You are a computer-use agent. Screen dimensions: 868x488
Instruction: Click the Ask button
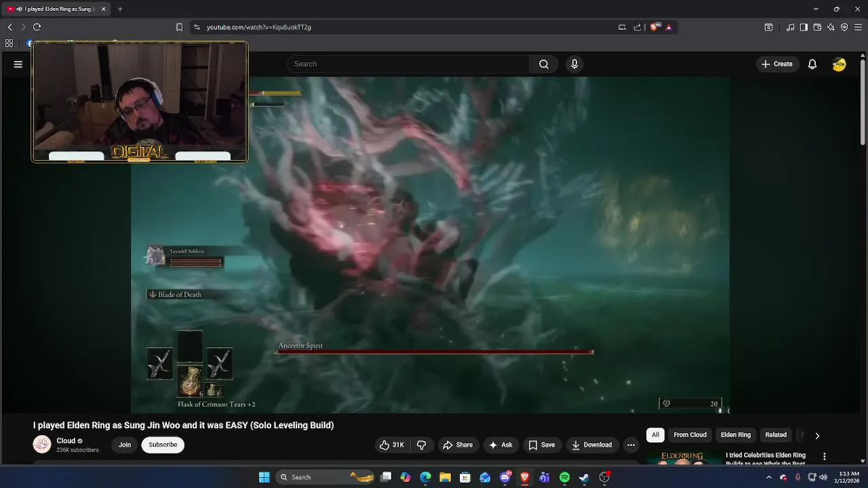[x=500, y=445]
